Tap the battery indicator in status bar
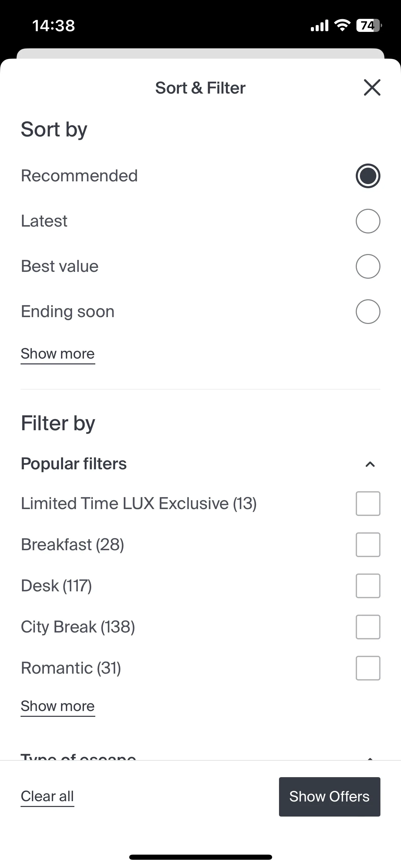This screenshot has width=401, height=868. pyautogui.click(x=369, y=25)
